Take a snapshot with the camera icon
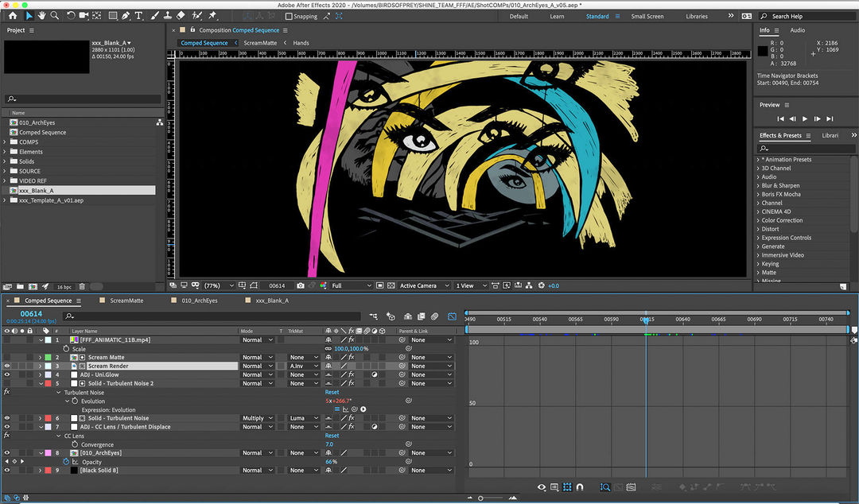This screenshot has height=504, width=859. click(300, 285)
